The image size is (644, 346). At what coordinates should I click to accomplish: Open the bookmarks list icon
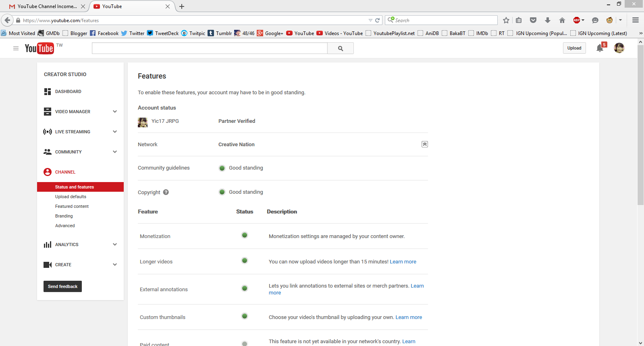[x=519, y=20]
